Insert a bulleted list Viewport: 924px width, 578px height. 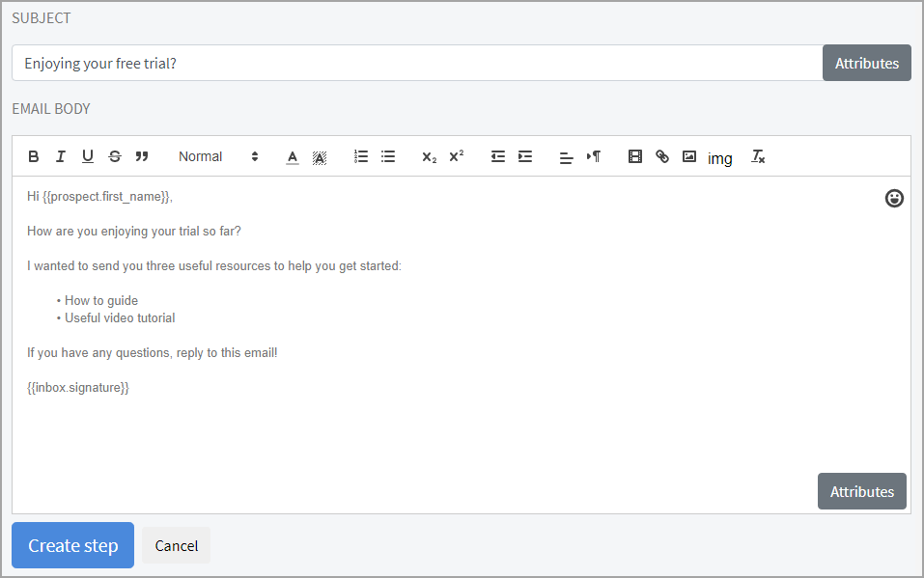pyautogui.click(x=388, y=156)
